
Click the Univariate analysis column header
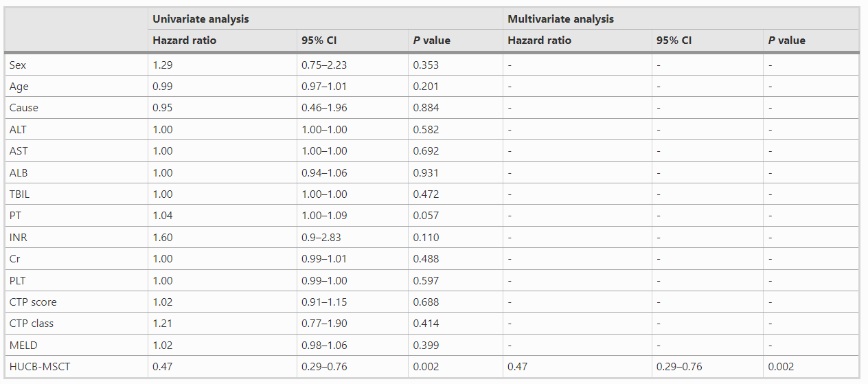click(x=201, y=19)
